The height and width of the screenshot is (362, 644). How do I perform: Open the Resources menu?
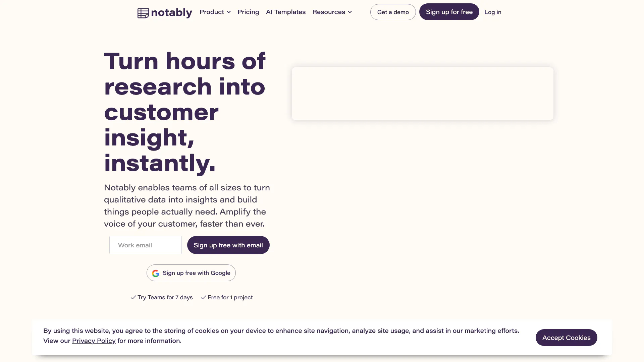tap(328, 12)
